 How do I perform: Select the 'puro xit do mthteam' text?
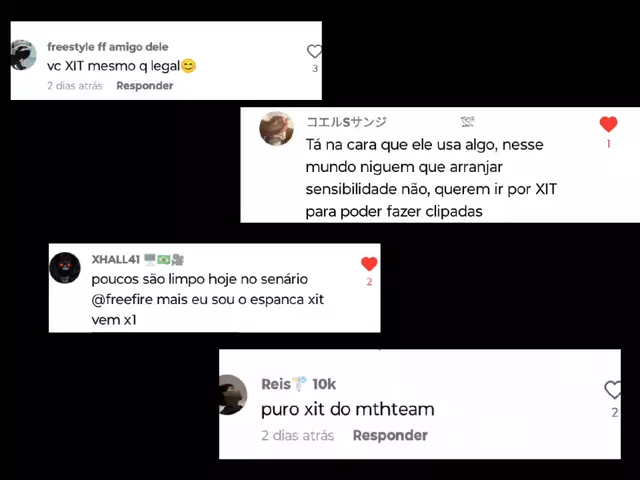click(x=347, y=409)
